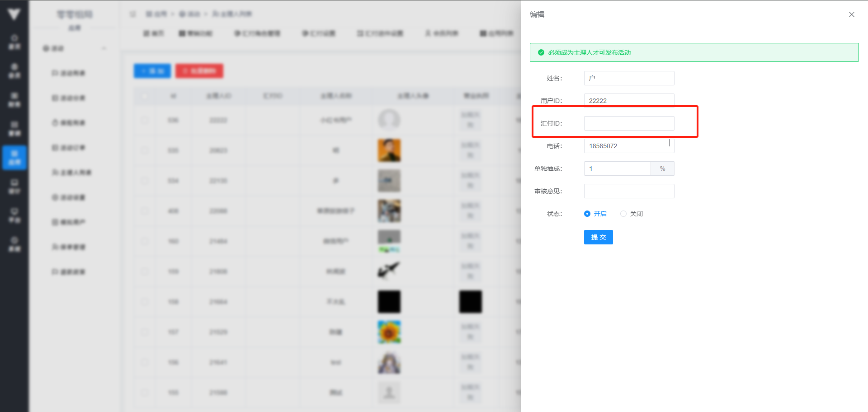
Task: Click the red 批量删除 button
Action: pos(199,71)
